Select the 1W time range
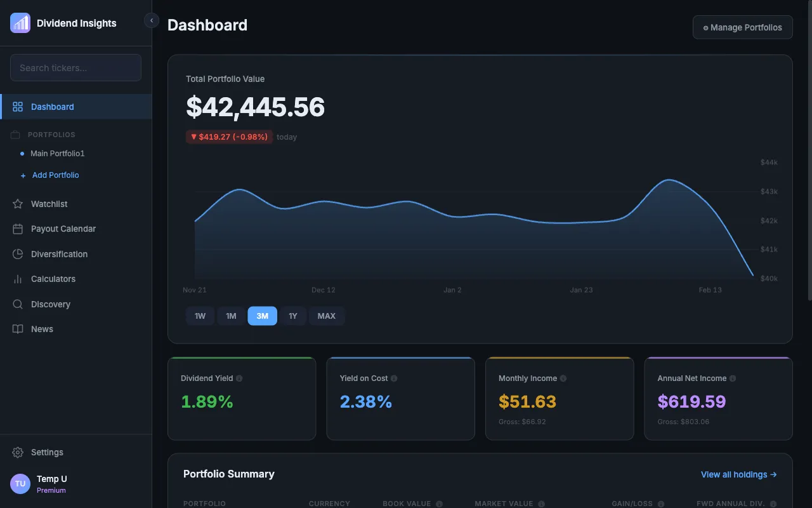This screenshot has width=812, height=508. click(x=200, y=316)
